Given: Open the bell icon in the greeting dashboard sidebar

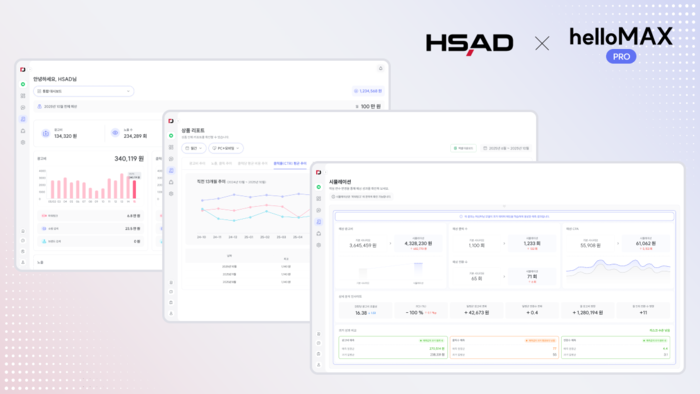Looking at the screenshot, I should pos(23,131).
